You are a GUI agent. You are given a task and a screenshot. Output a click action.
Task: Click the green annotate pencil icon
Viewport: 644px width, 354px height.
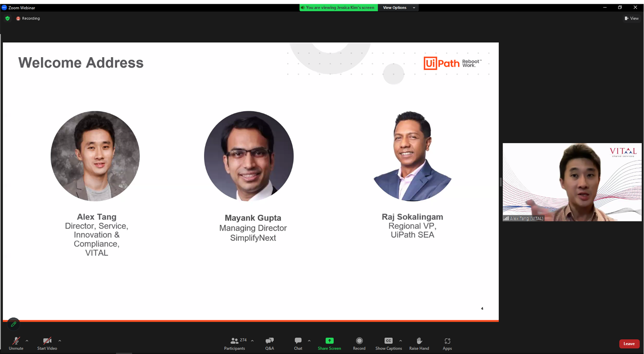(14, 324)
